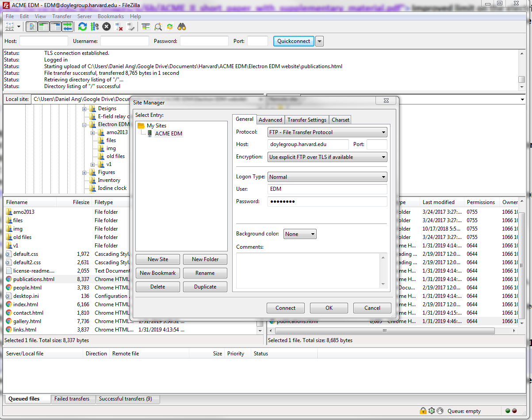Viewport: 532px width, 420px height.
Task: Click the amo2013 folder in local file list
Action: 23,212
